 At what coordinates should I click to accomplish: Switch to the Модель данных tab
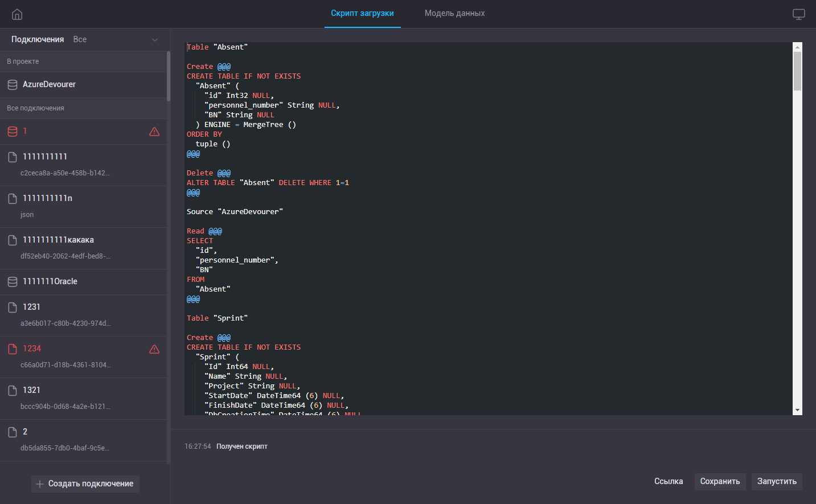coord(454,13)
